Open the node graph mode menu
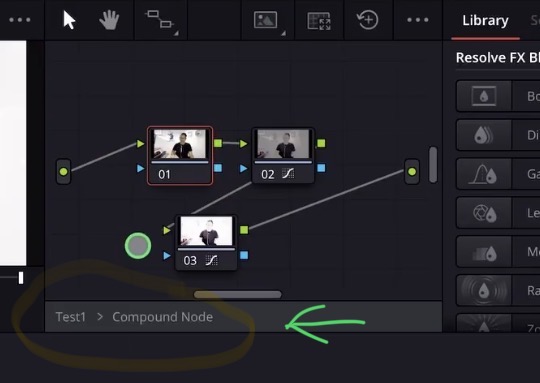 pyautogui.click(x=160, y=20)
